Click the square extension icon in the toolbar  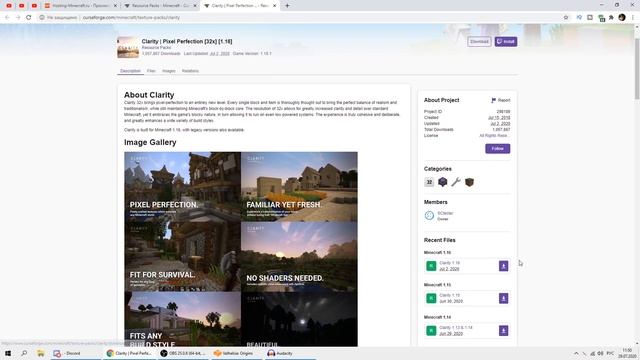(590, 18)
